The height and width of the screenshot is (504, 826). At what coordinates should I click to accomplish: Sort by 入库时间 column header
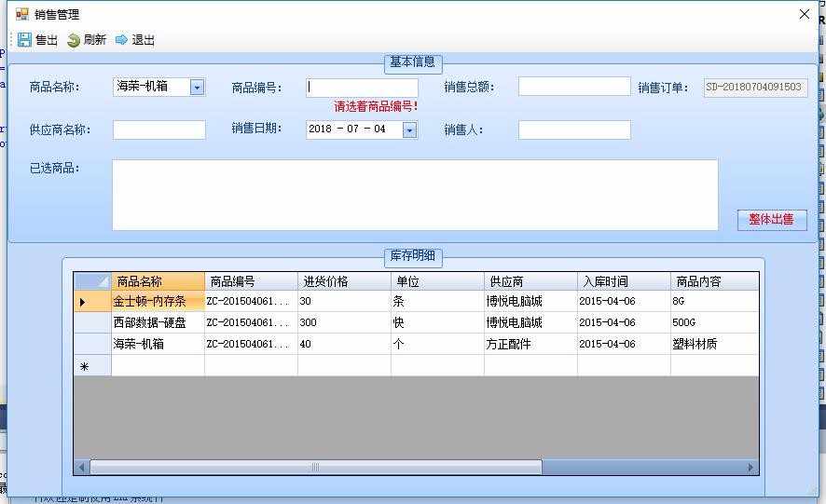click(x=625, y=281)
